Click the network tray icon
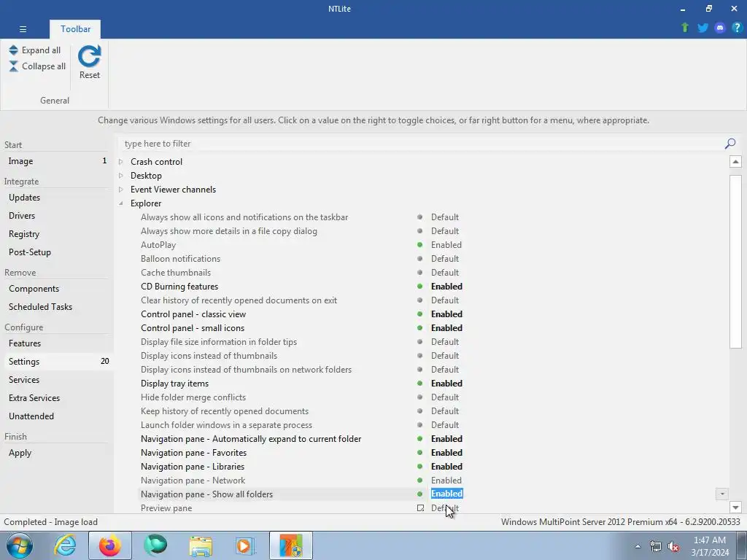The image size is (747, 560). click(x=656, y=547)
